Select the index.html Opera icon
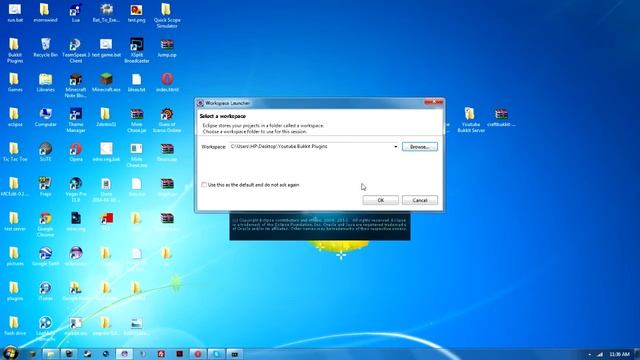 click(x=167, y=82)
